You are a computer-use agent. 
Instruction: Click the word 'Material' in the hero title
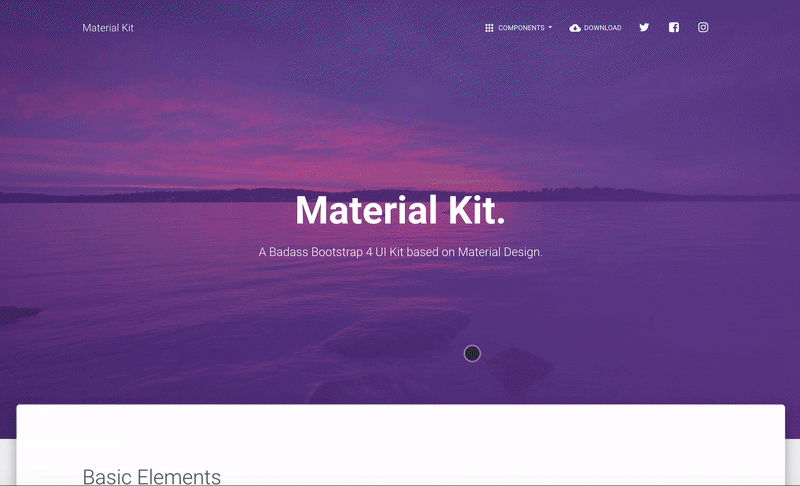click(x=366, y=210)
